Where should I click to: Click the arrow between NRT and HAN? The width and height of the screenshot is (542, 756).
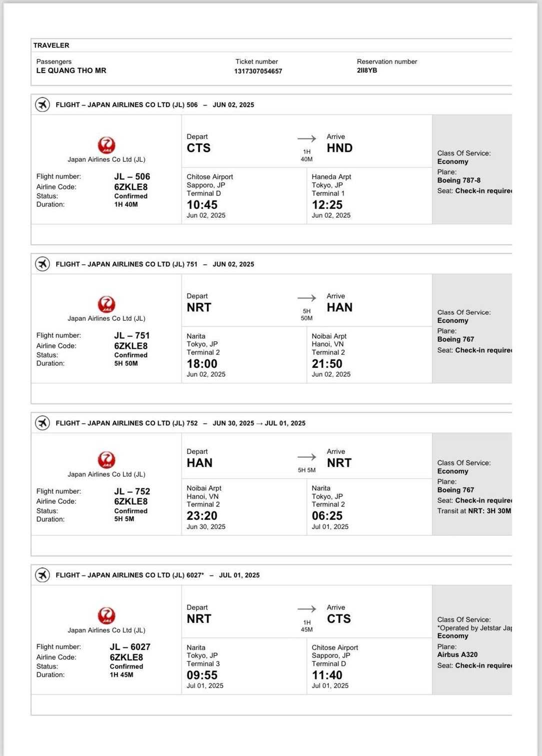tap(306, 298)
